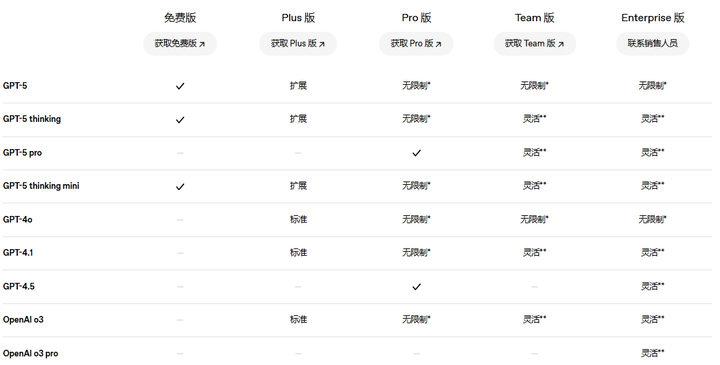Viewport: 720px width, 365px height.
Task: Click the GPT-5 thinking mini free checkmark
Action: tap(180, 186)
